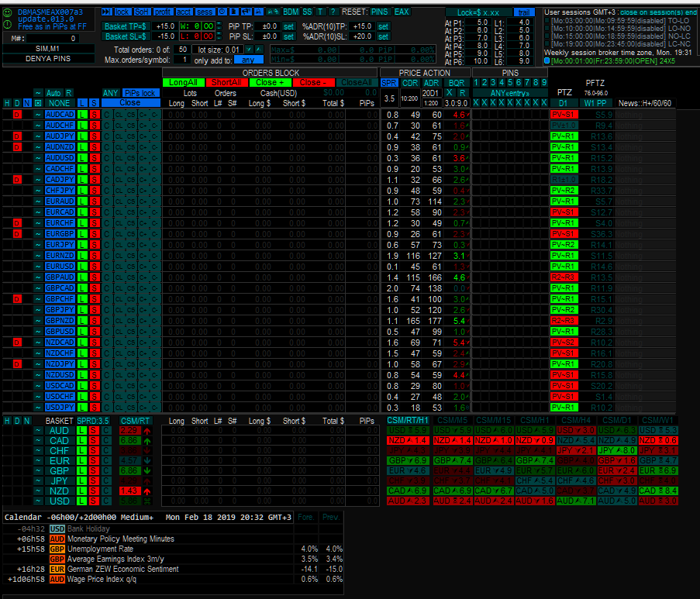Click the green L long button for GBPUSD
Image resolution: width=700 pixels, height=599 pixels.
click(x=82, y=332)
